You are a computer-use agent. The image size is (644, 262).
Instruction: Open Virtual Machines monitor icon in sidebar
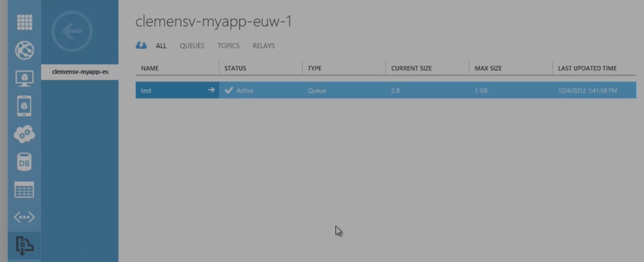[x=25, y=78]
